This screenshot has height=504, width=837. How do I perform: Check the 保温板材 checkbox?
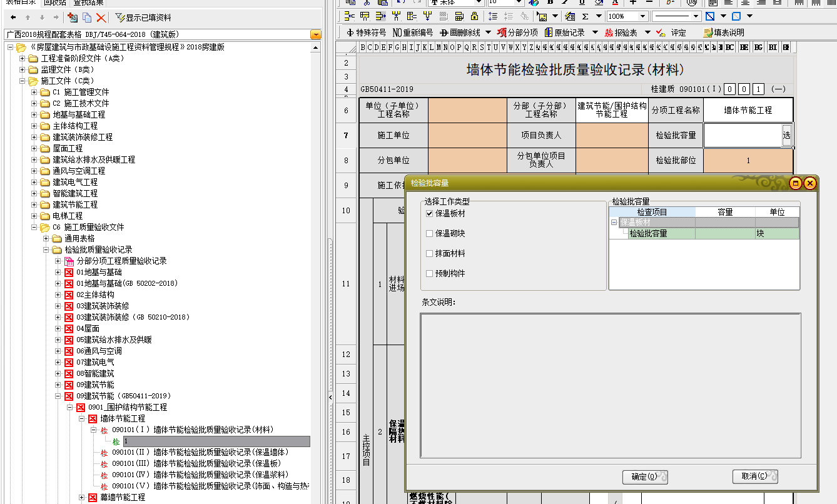(429, 213)
